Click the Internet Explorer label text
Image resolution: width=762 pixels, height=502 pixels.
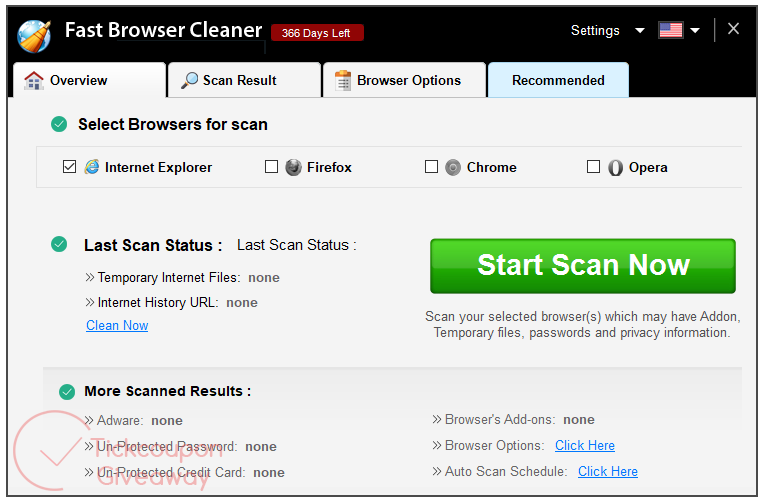pos(158,167)
